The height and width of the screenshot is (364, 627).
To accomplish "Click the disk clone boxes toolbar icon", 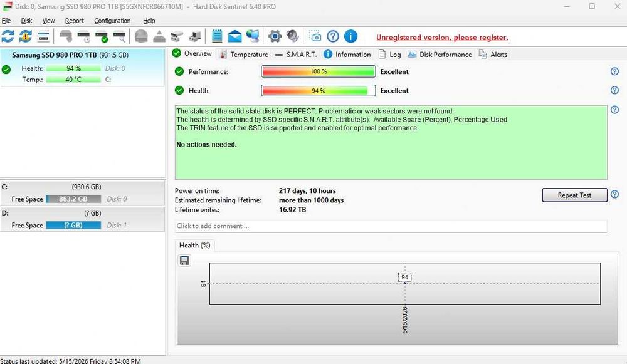I will click(x=177, y=36).
